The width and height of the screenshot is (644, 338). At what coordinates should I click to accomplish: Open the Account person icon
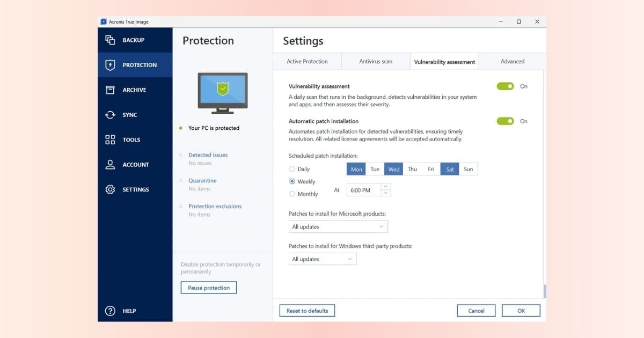[110, 165]
